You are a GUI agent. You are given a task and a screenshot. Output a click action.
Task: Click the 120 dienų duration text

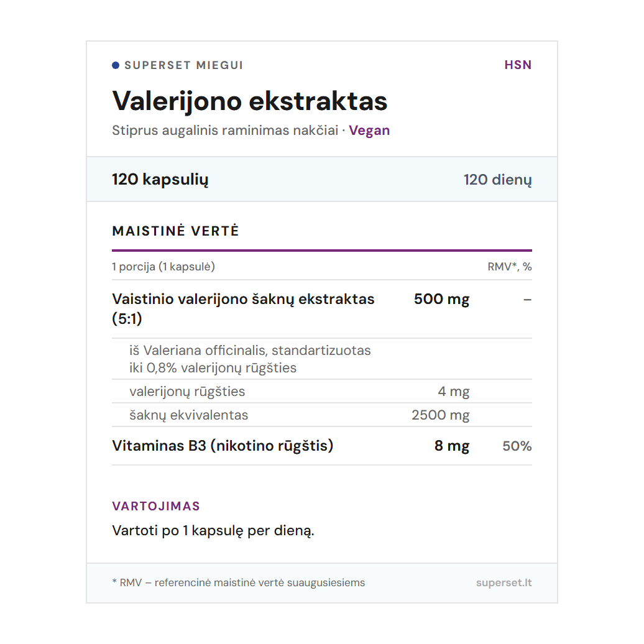[497, 180]
